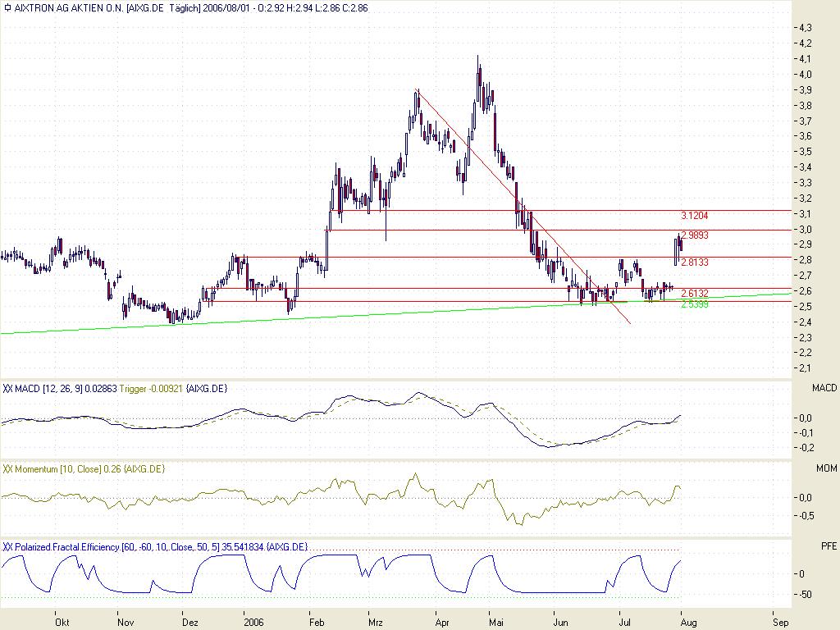Click the 2.6132 price level label
Screen dimensions: 840x630
click(x=695, y=293)
